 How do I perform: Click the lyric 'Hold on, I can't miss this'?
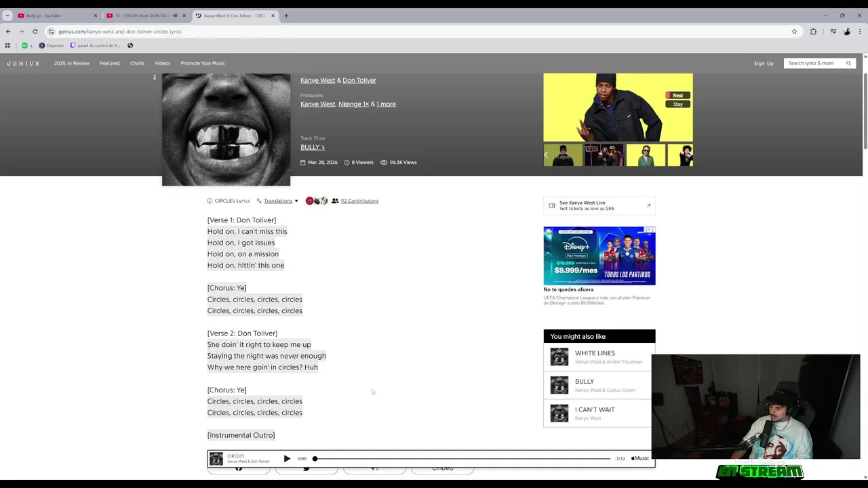point(247,231)
